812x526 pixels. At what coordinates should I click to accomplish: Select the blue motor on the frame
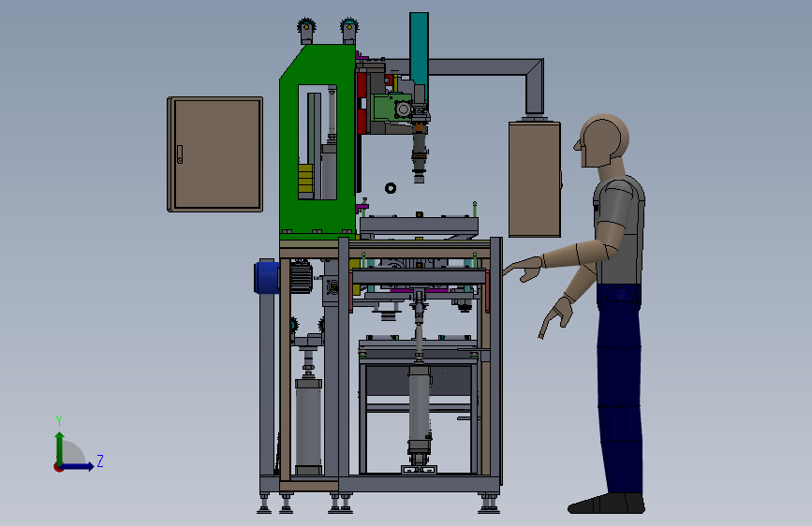click(x=266, y=277)
